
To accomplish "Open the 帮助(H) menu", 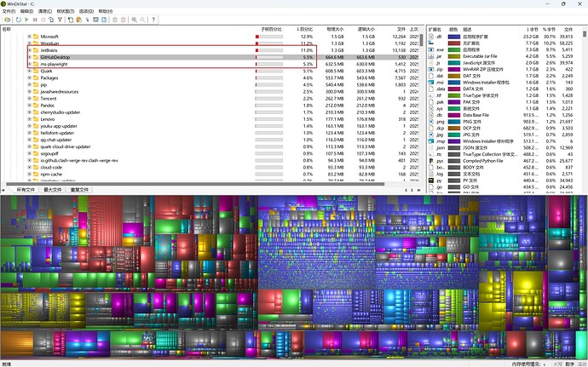I will click(x=106, y=11).
